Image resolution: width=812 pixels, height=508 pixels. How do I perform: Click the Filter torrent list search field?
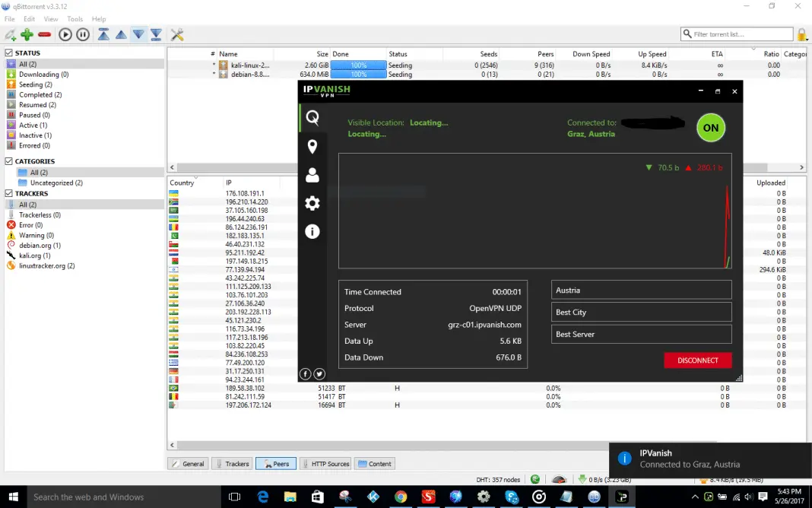click(737, 34)
